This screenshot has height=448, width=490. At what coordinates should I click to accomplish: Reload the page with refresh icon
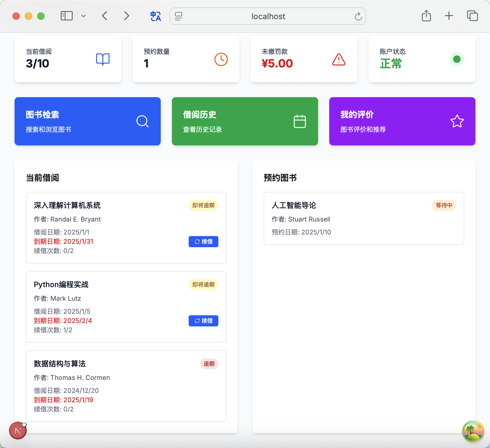(358, 16)
